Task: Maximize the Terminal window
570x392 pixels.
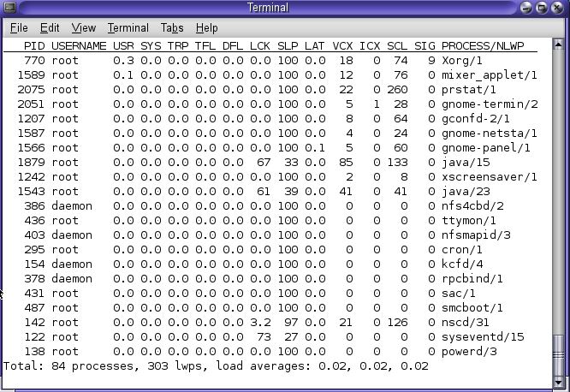Action: click(x=541, y=7)
